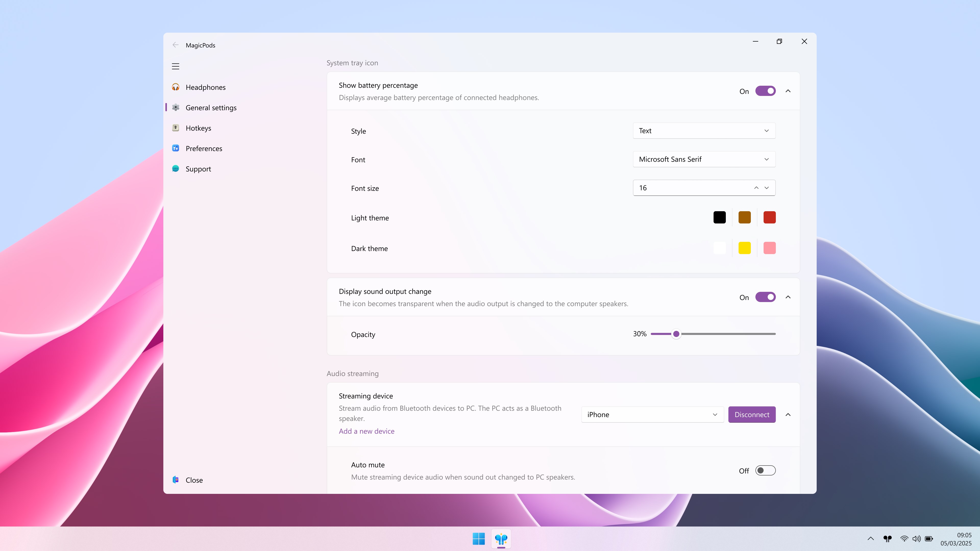Click the back arrow next to MagicPods

[x=175, y=44]
